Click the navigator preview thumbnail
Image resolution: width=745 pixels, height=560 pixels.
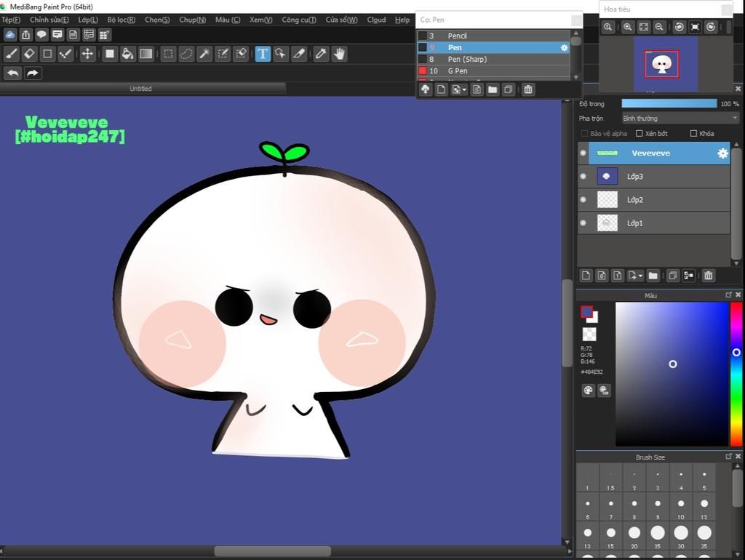pyautogui.click(x=665, y=64)
